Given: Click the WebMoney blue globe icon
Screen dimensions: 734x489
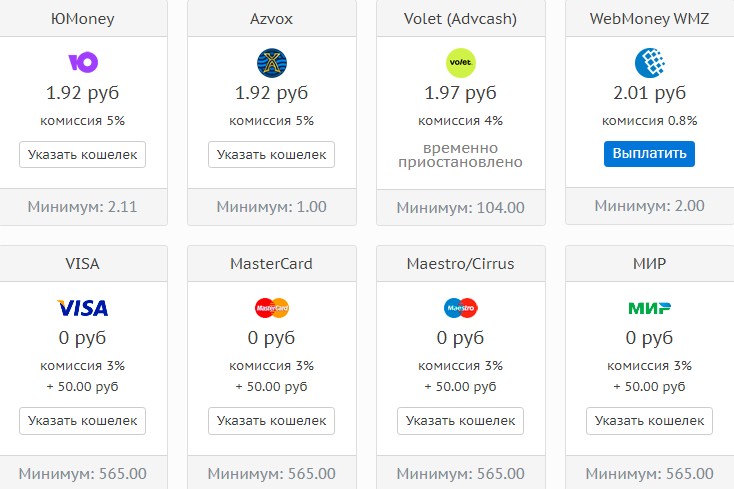Looking at the screenshot, I should coord(650,63).
